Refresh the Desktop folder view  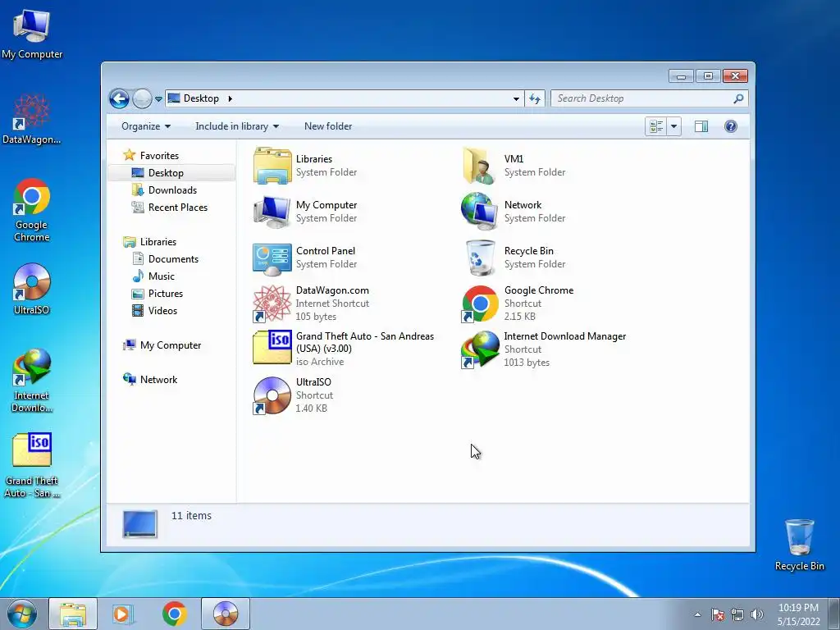pyautogui.click(x=535, y=98)
